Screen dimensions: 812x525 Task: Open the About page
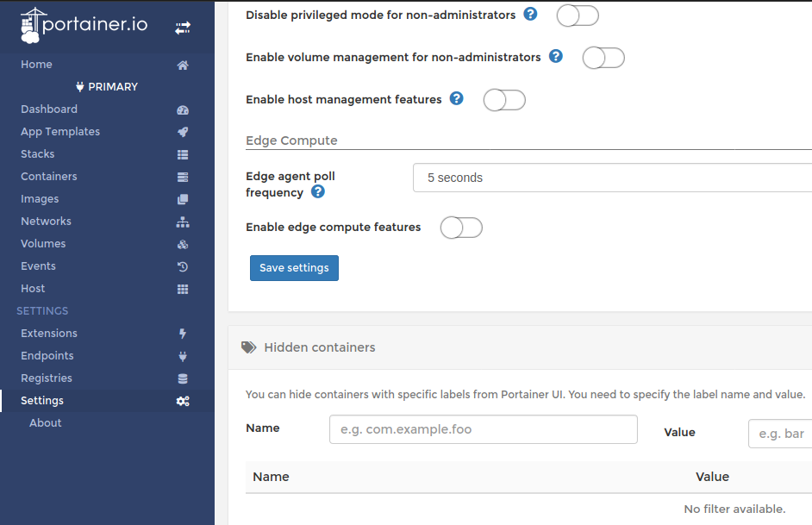pyautogui.click(x=45, y=422)
